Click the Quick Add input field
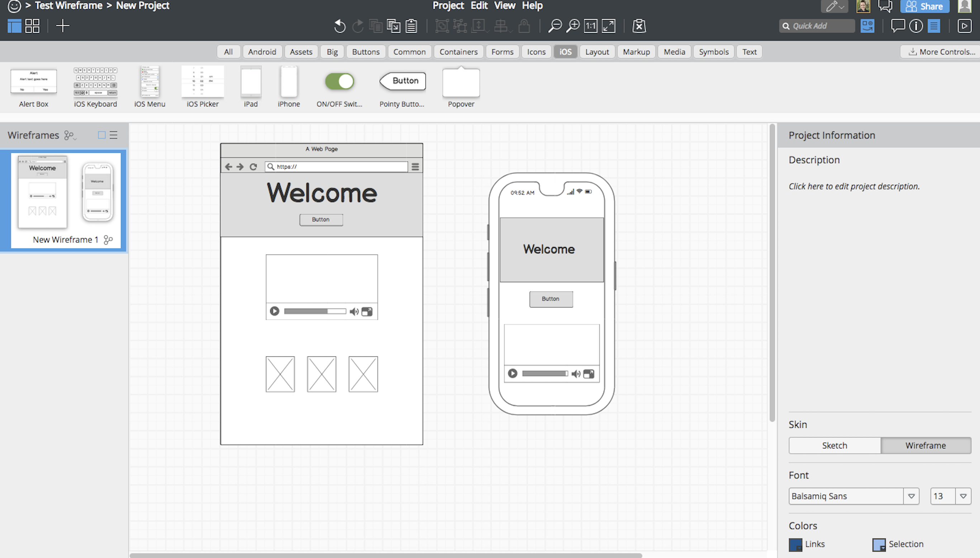Image resolution: width=980 pixels, height=558 pixels. coord(817,25)
